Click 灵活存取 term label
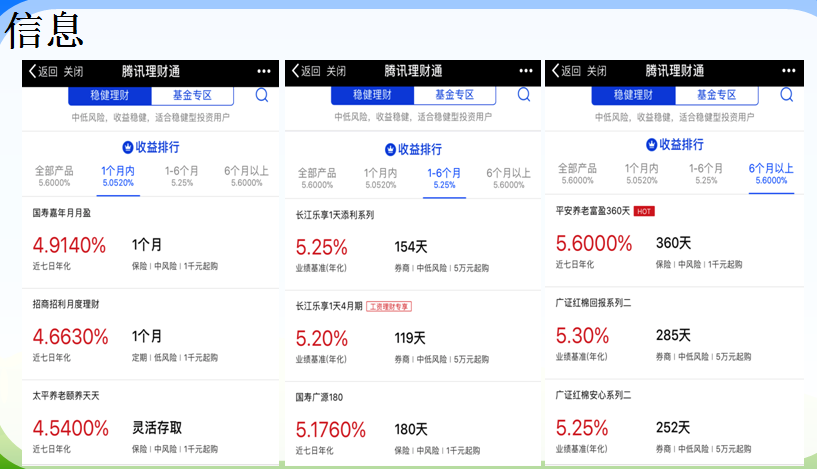817x469 pixels. (157, 428)
